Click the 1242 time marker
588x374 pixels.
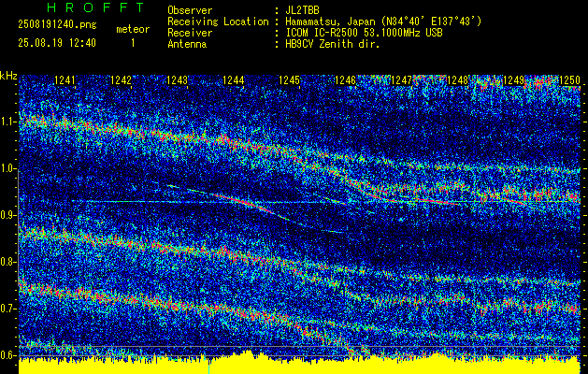click(x=122, y=80)
